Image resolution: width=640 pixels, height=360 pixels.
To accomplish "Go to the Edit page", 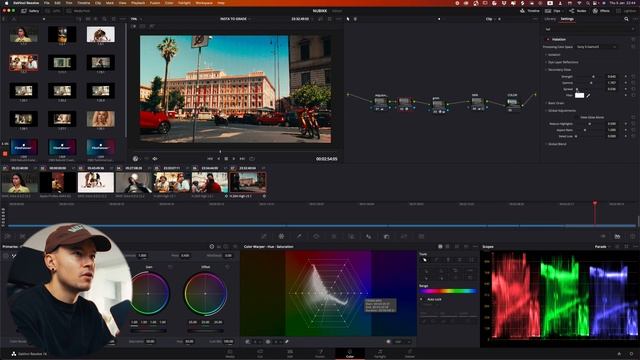I will click(x=290, y=353).
